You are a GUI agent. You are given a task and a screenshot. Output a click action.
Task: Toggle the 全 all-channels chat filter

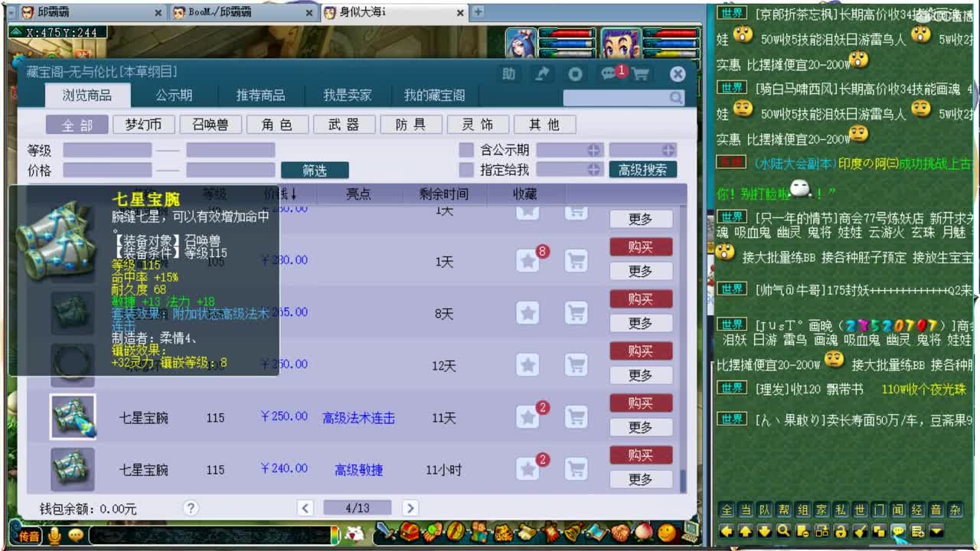pyautogui.click(x=727, y=510)
